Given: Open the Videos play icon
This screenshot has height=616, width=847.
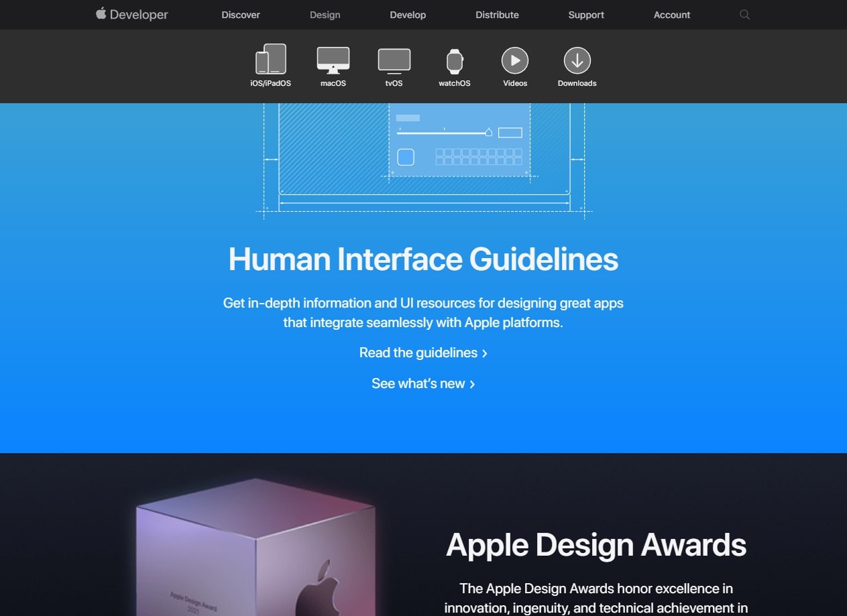Looking at the screenshot, I should click(x=515, y=60).
